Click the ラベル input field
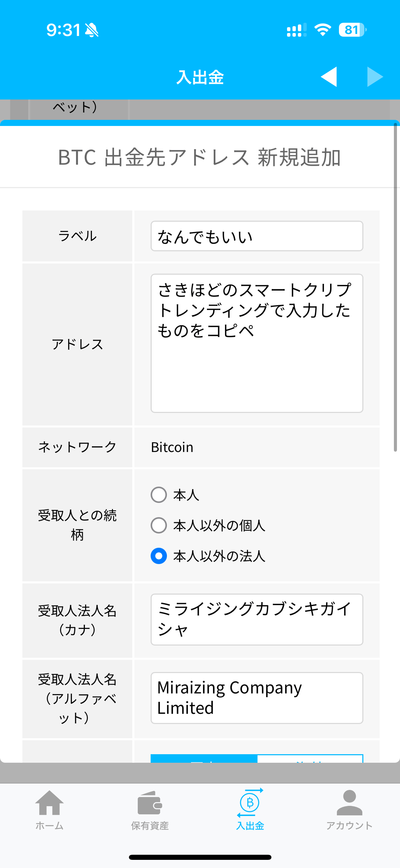The width and height of the screenshot is (400, 868). coord(257,236)
